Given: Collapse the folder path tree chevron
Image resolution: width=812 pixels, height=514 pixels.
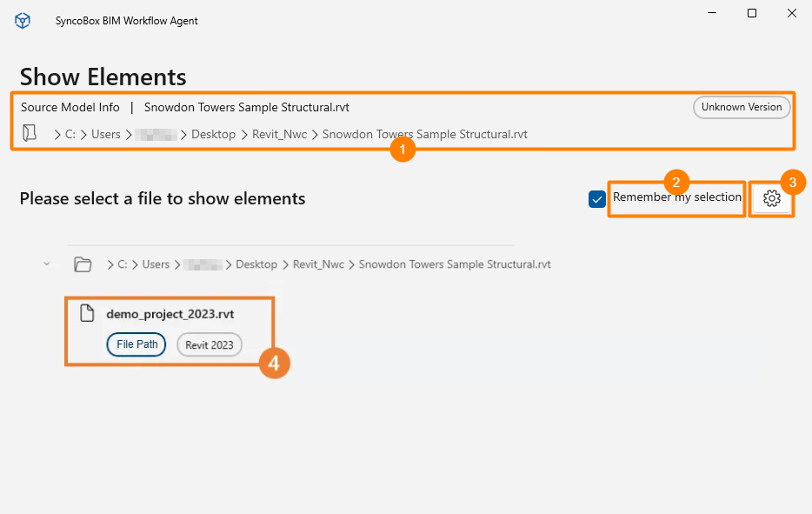Looking at the screenshot, I should click(47, 264).
